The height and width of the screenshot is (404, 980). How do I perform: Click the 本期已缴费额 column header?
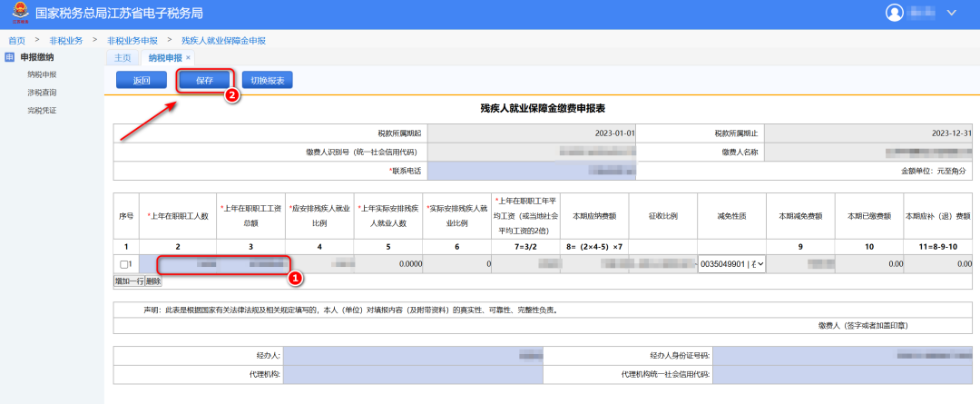[x=869, y=216]
